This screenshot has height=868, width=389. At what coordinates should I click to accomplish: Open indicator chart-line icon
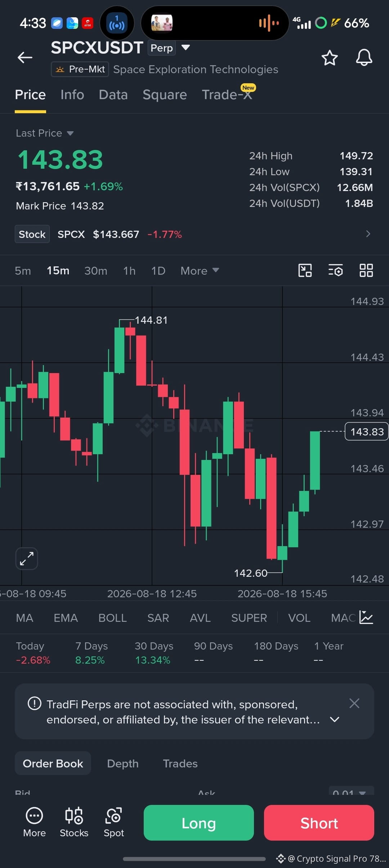366,617
